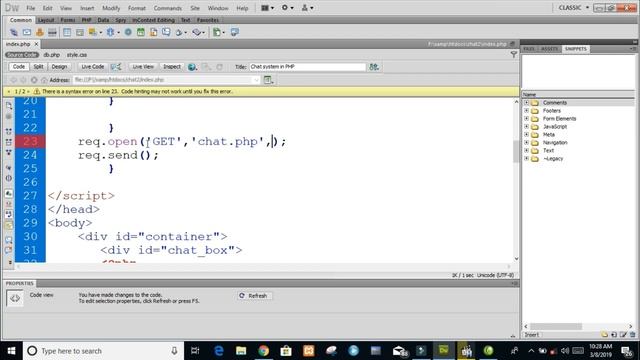Open the Images dropdown arrow
Image resolution: width=640 pixels, height=360 pixels.
100,33
